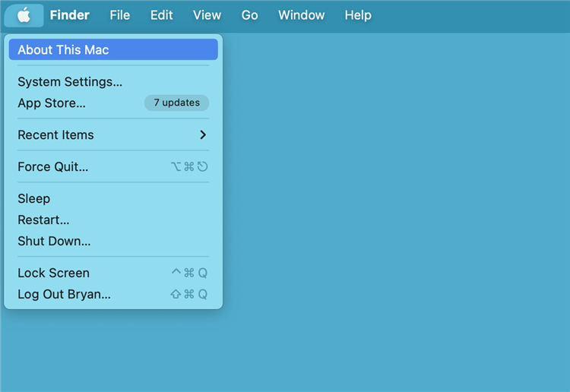
Task: Open the View menu
Action: [x=207, y=15]
